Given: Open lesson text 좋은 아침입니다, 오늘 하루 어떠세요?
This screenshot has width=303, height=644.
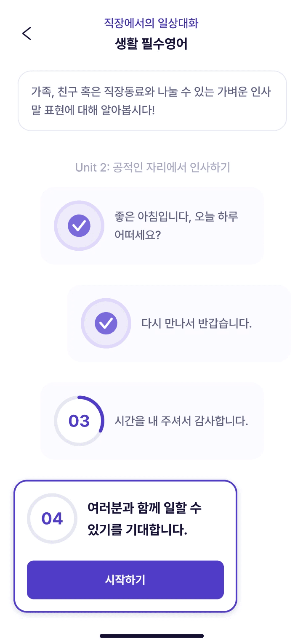Looking at the screenshot, I should click(176, 226).
